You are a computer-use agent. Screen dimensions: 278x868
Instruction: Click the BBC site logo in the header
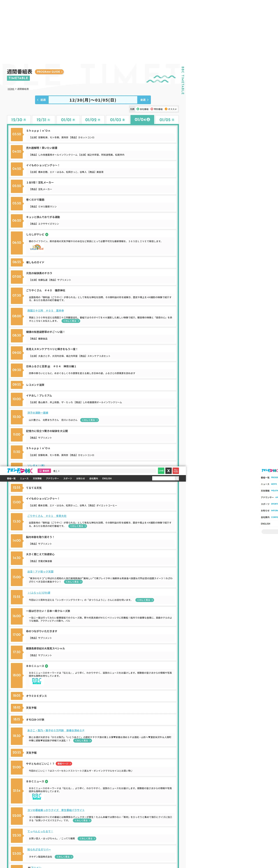click(x=20, y=471)
